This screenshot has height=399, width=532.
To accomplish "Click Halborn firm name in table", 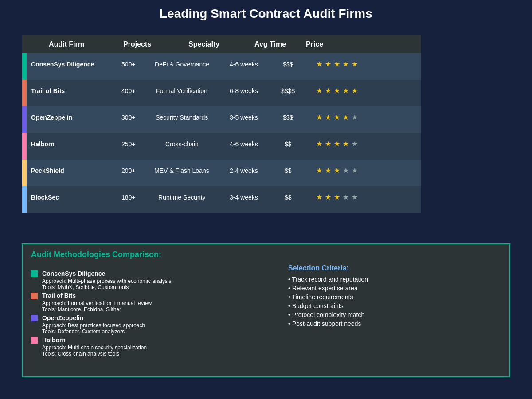I will [43, 144].
